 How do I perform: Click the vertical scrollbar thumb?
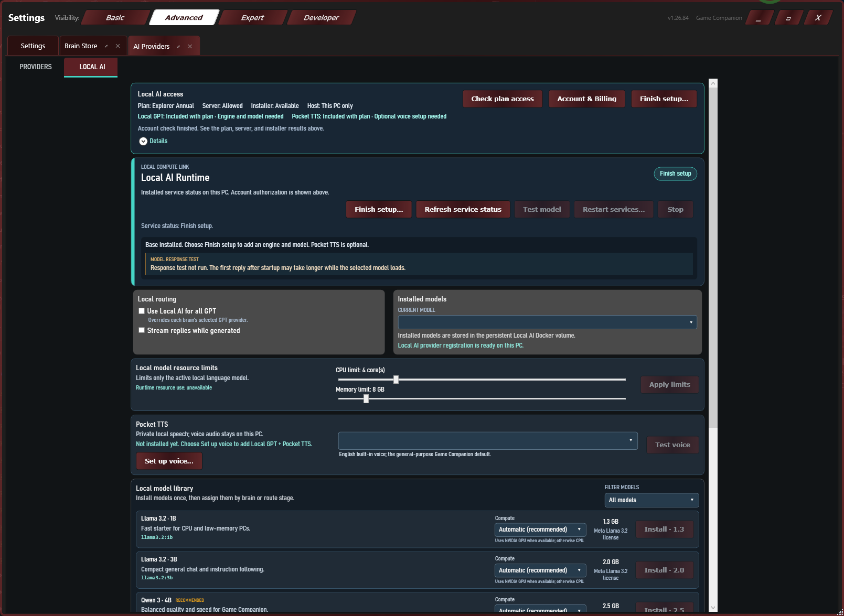[x=713, y=257]
